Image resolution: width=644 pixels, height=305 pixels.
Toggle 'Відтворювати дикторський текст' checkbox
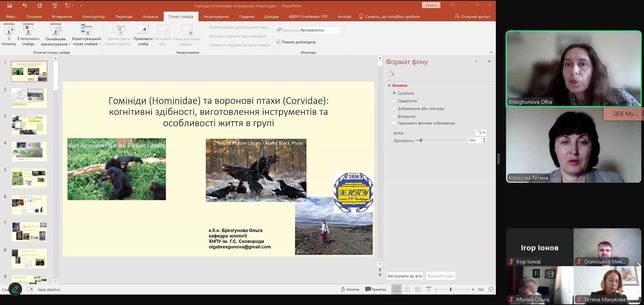tap(206, 27)
